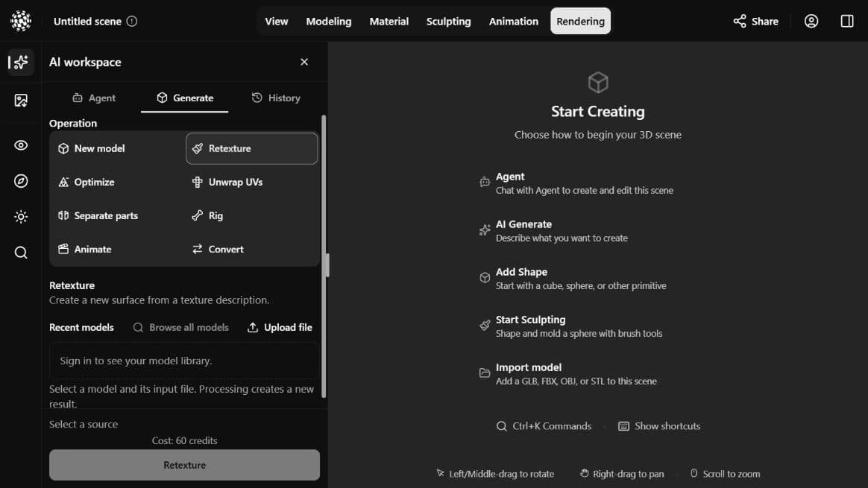Select the Rendering mode tab
The height and width of the screenshot is (488, 868).
tap(580, 21)
